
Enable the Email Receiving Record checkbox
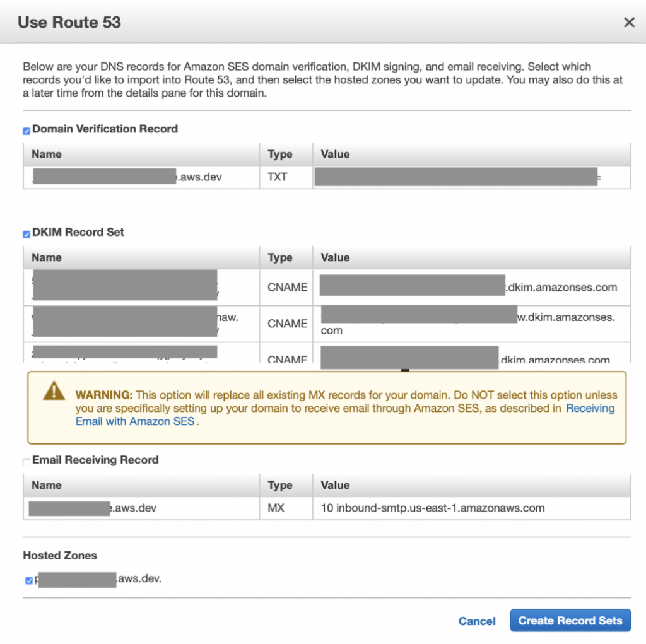tap(26, 462)
